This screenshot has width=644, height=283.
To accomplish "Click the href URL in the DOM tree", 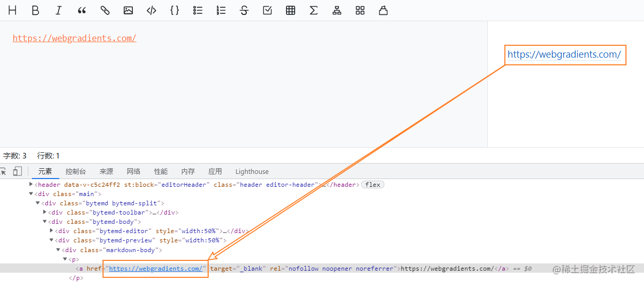I will pyautogui.click(x=156, y=269).
